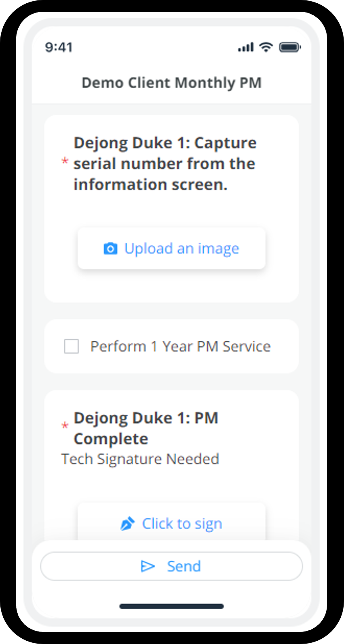This screenshot has height=644, width=344.
Task: Click the Dejong Duke 1: PM Complete heading
Action: coord(146,428)
